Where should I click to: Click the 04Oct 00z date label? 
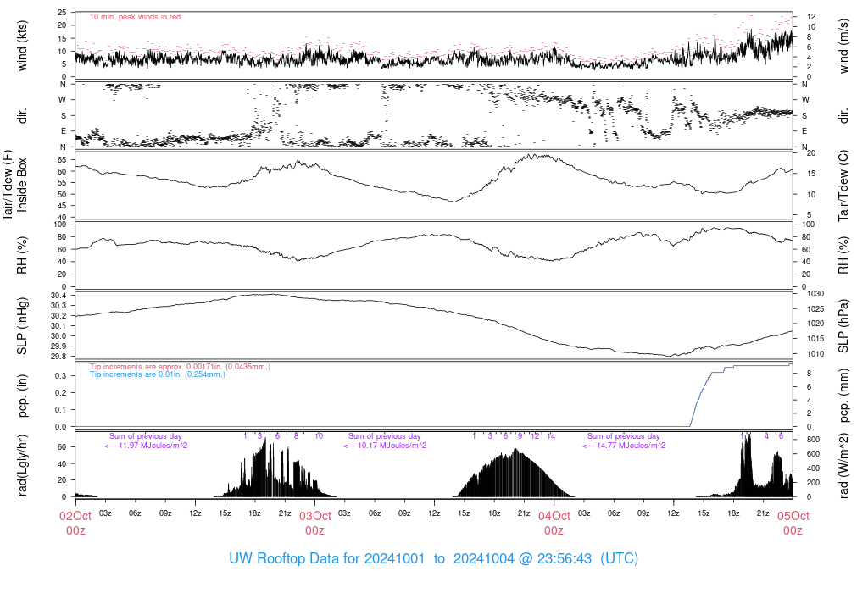(554, 523)
